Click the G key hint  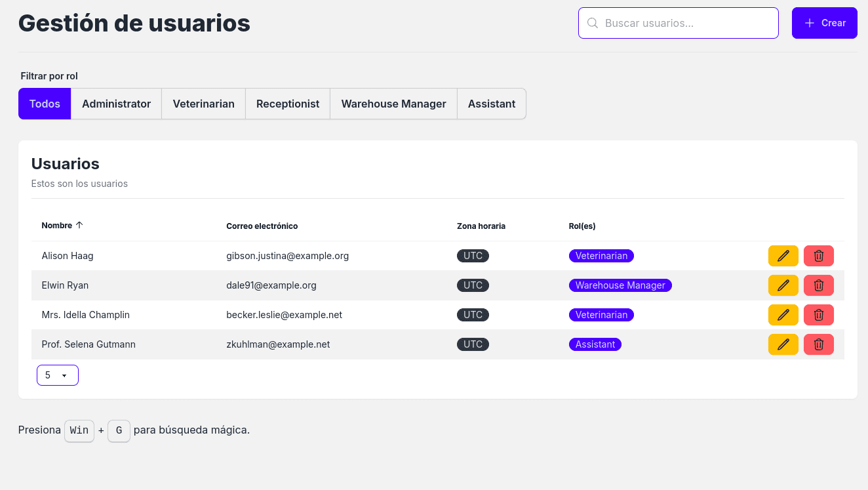(119, 431)
